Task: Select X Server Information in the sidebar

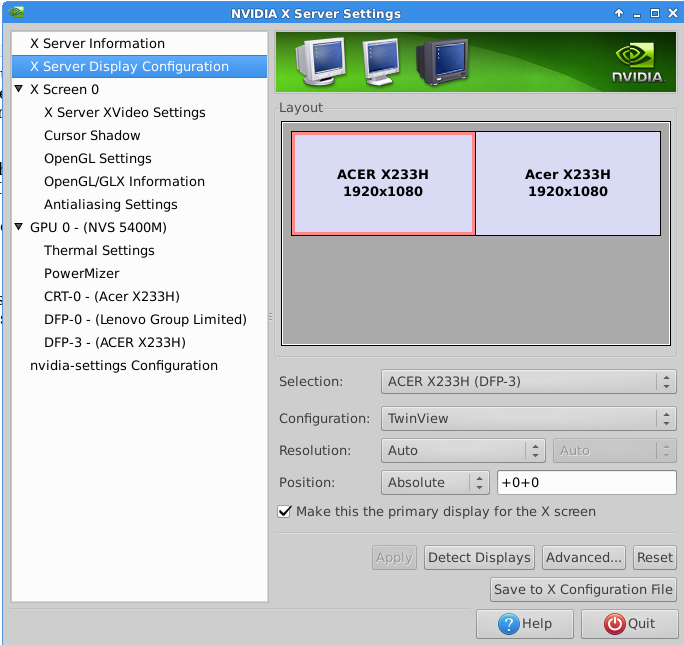Action: [139, 43]
